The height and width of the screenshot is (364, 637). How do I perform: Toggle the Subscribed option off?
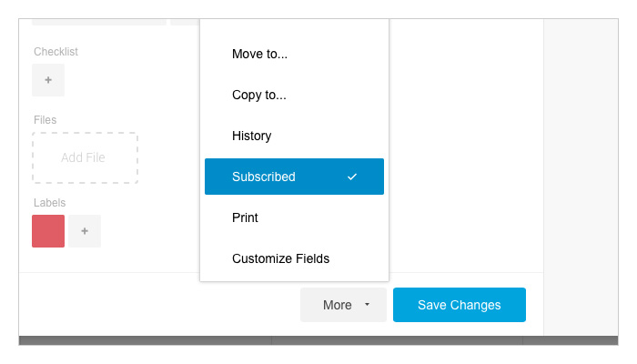point(294,177)
